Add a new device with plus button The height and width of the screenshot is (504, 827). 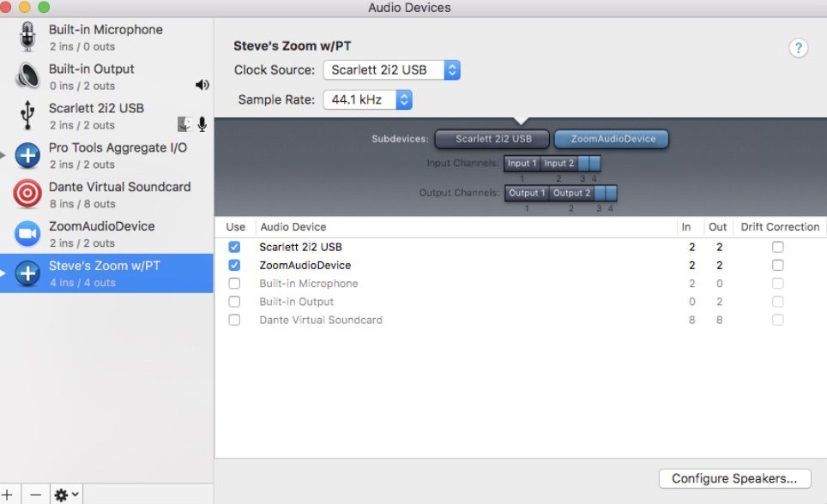coord(8,495)
